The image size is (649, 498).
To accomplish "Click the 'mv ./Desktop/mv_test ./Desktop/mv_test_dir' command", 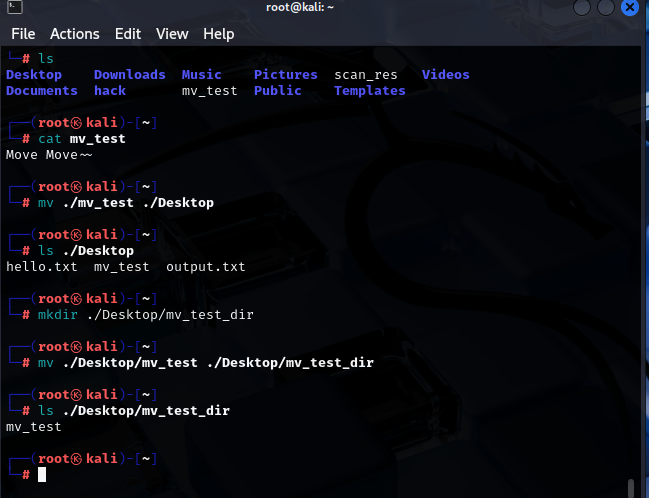I will [206, 363].
